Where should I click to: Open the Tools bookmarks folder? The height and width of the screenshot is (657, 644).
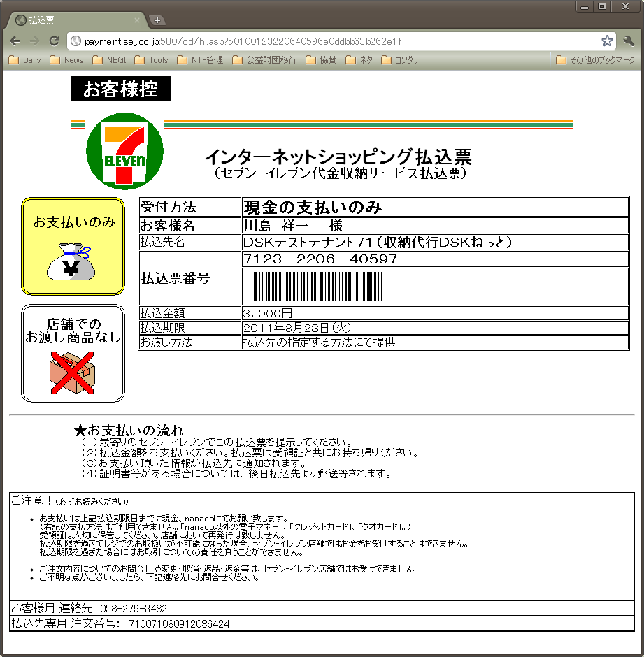pyautogui.click(x=151, y=60)
